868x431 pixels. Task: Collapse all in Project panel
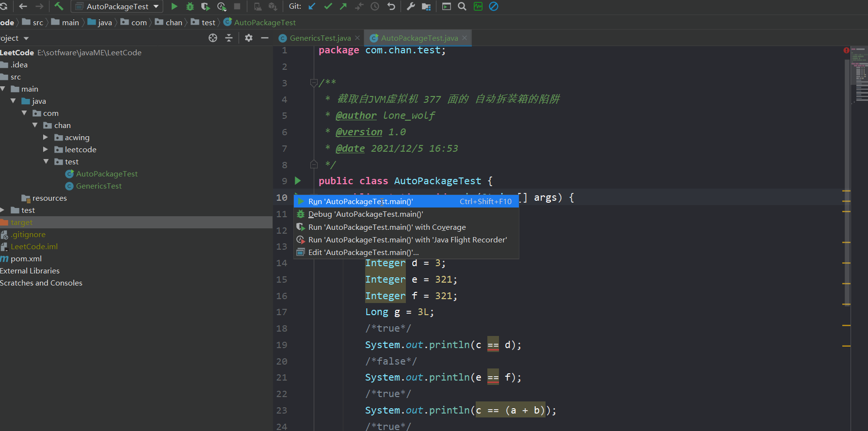pyautogui.click(x=229, y=38)
